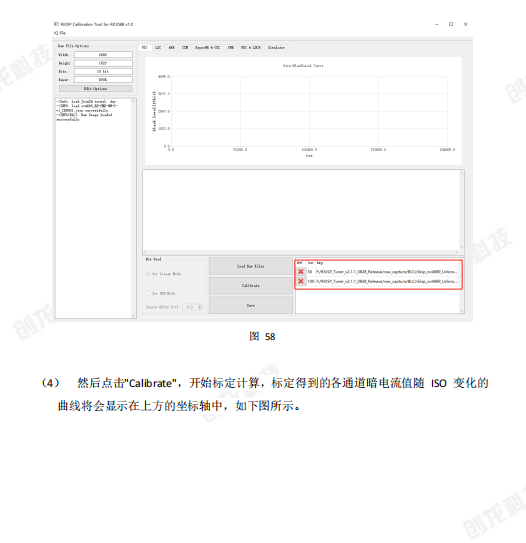
Task: Click the log panel scrollbar down arrow
Action: pyautogui.click(x=133, y=315)
